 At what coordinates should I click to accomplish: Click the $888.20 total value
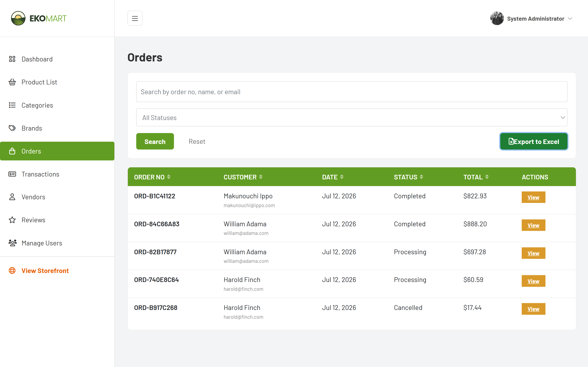click(x=475, y=224)
